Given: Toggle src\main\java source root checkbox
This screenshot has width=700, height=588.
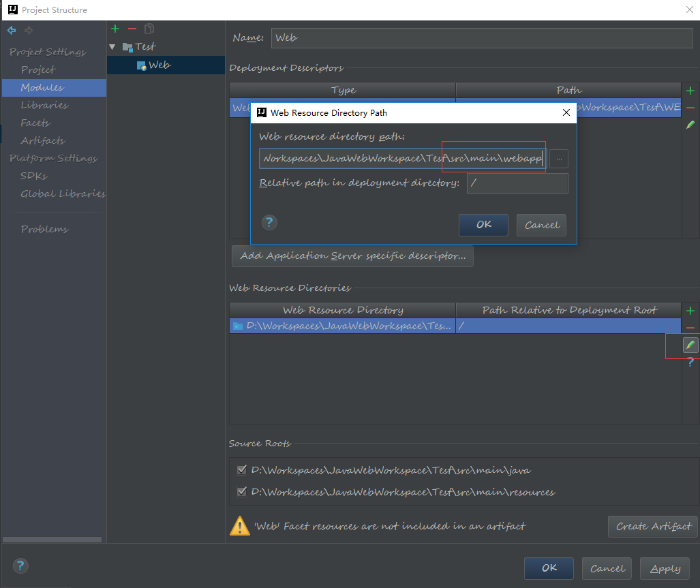Looking at the screenshot, I should pyautogui.click(x=241, y=469).
